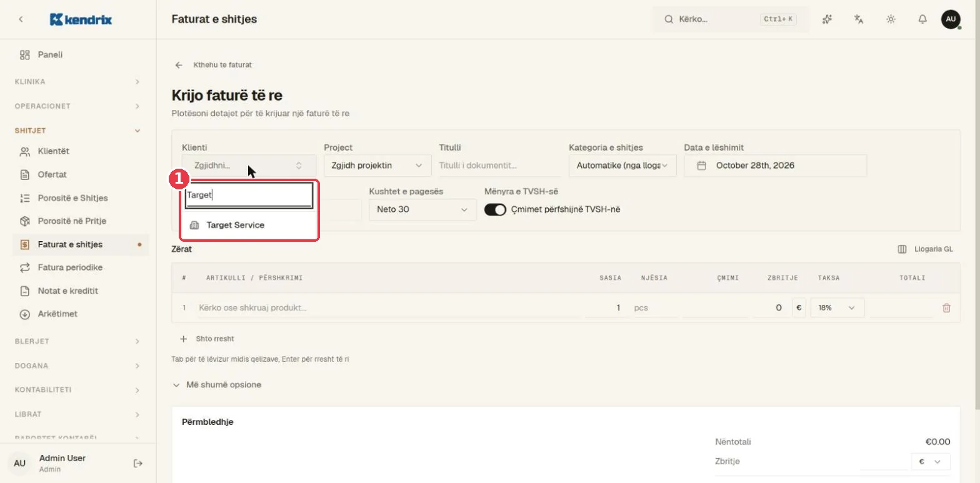Click the client search field containing Target
The height and width of the screenshot is (483, 980).
coord(249,195)
